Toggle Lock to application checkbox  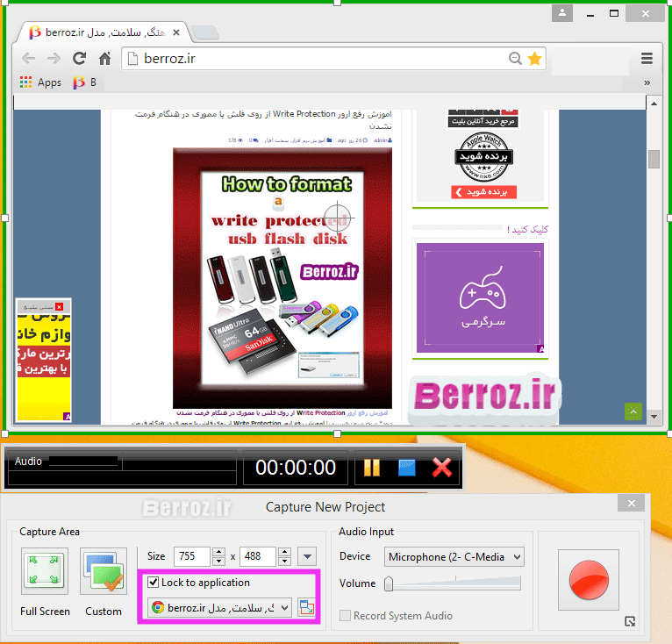153,583
